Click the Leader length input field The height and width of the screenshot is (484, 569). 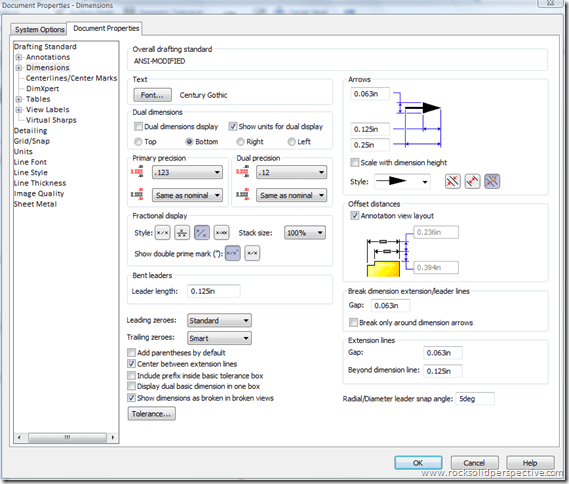point(214,291)
